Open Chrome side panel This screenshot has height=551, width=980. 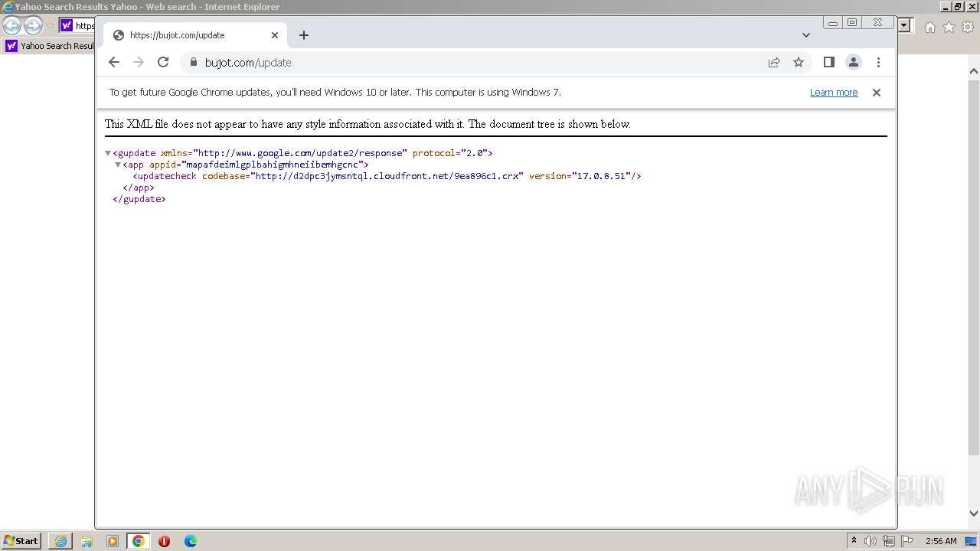(x=828, y=63)
